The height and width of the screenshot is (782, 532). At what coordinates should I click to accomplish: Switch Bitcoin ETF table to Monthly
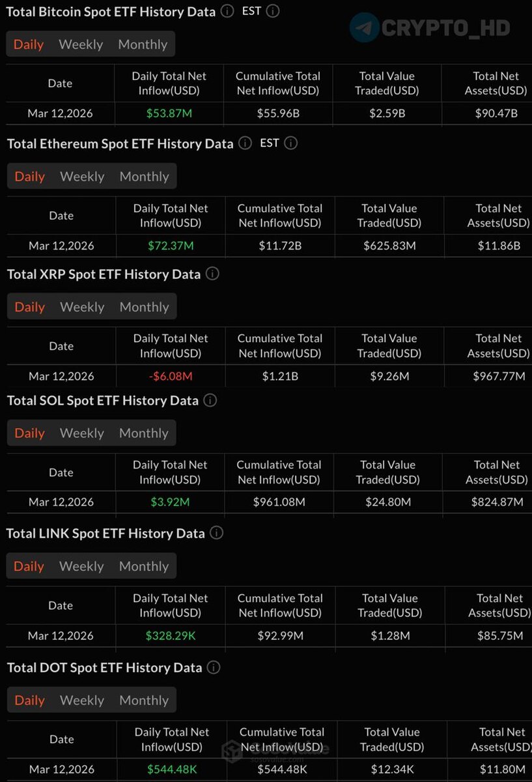click(x=143, y=44)
